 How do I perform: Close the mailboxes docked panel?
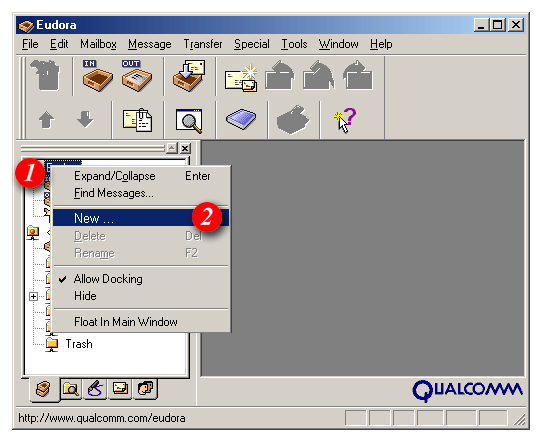coord(185,149)
